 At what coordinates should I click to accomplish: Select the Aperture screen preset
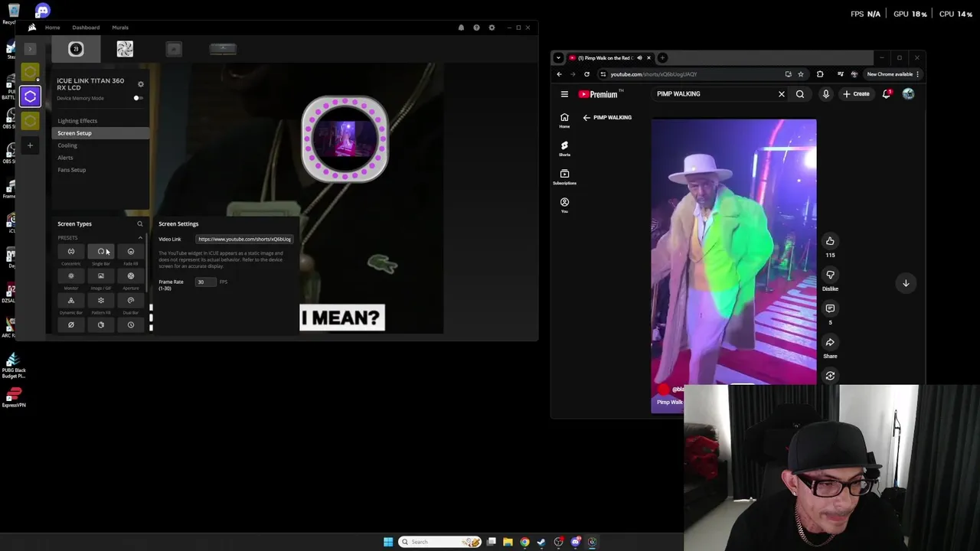(130, 276)
